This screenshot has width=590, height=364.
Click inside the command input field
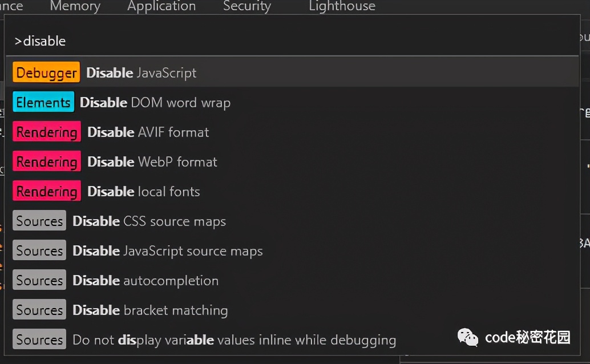coord(228,41)
